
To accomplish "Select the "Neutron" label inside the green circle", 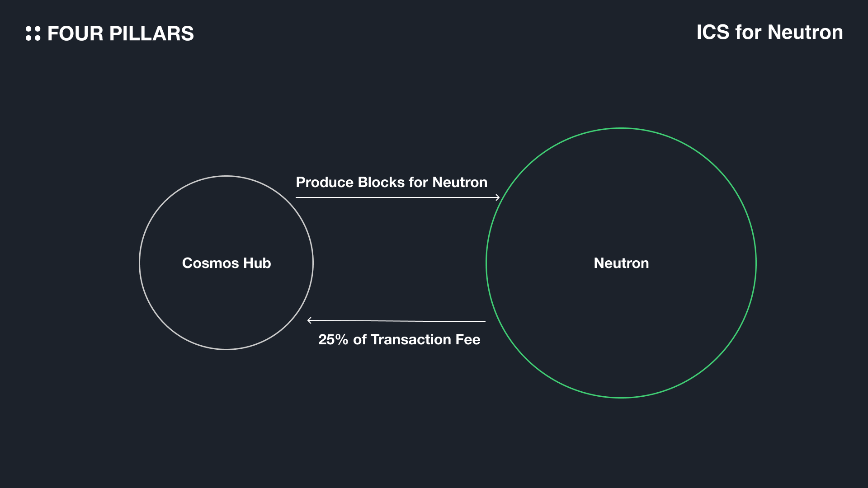I will [621, 263].
